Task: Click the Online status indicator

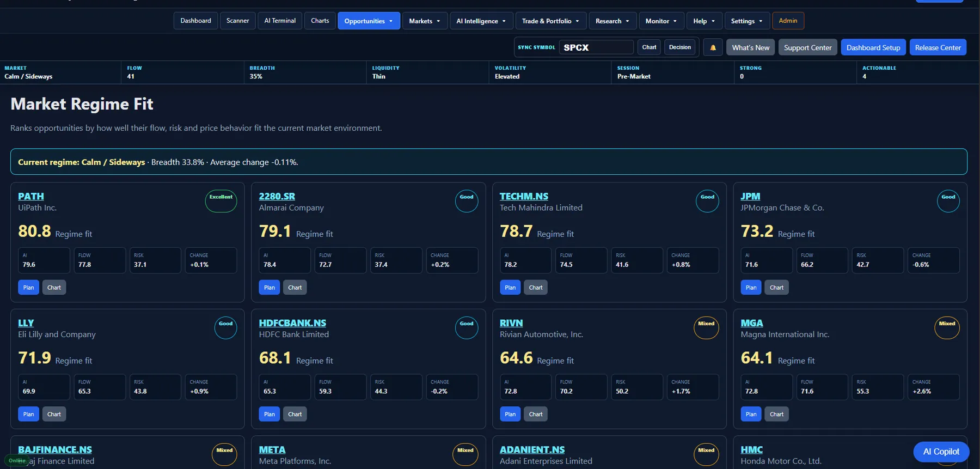Action: coord(17,461)
